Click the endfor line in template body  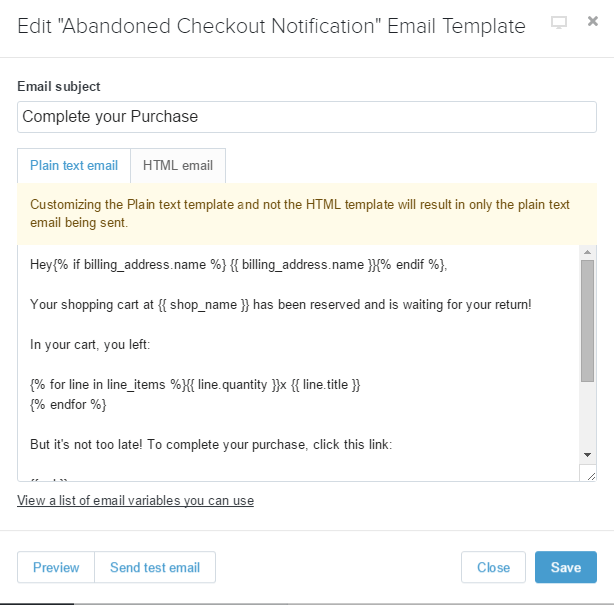click(68, 404)
